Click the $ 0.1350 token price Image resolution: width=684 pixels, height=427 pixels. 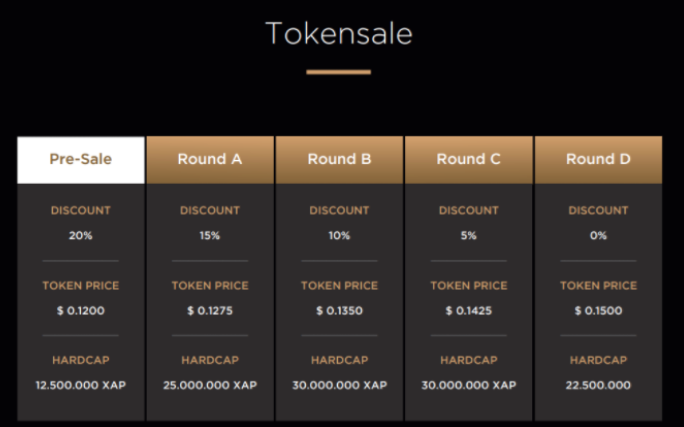(340, 311)
